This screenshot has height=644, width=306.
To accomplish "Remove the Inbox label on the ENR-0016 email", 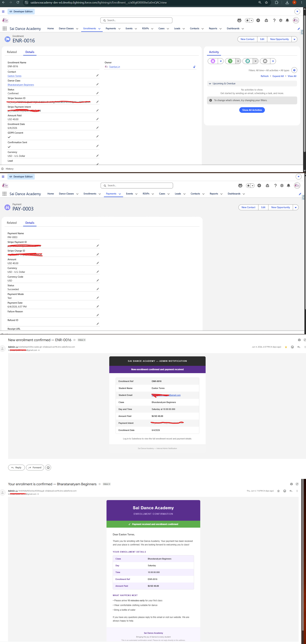I will click(85, 340).
